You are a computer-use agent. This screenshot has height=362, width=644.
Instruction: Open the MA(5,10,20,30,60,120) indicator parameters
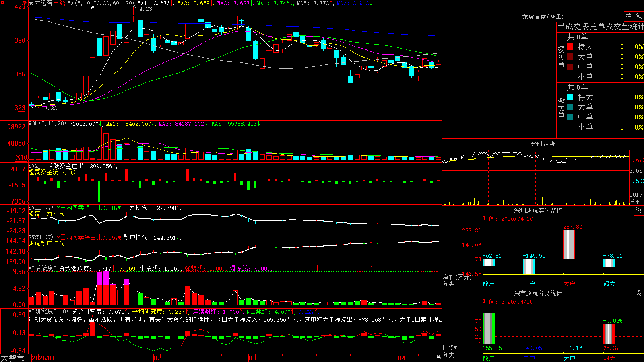click(x=101, y=3)
